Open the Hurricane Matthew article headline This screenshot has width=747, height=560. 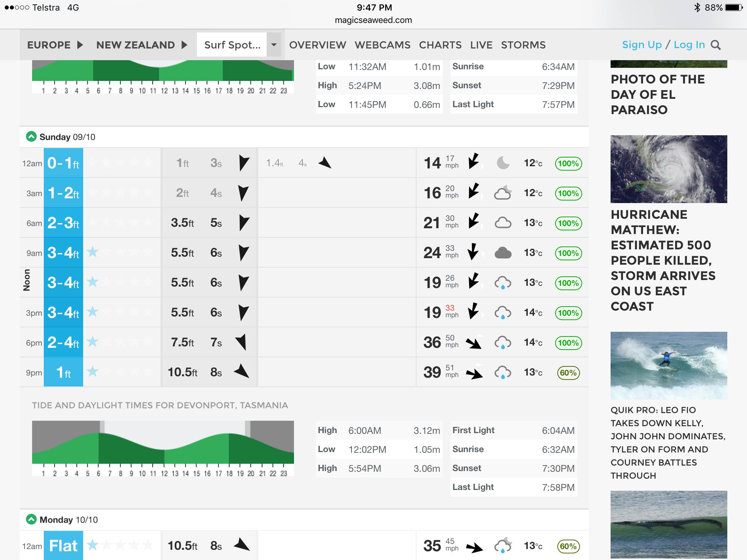[x=663, y=260]
